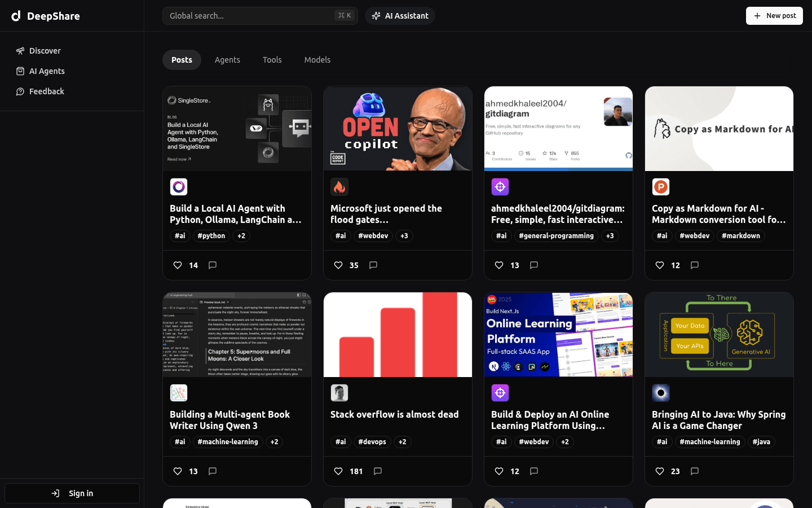812x508 pixels.
Task: Expand +2 tags on Local AI Agent post
Action: pyautogui.click(x=241, y=236)
